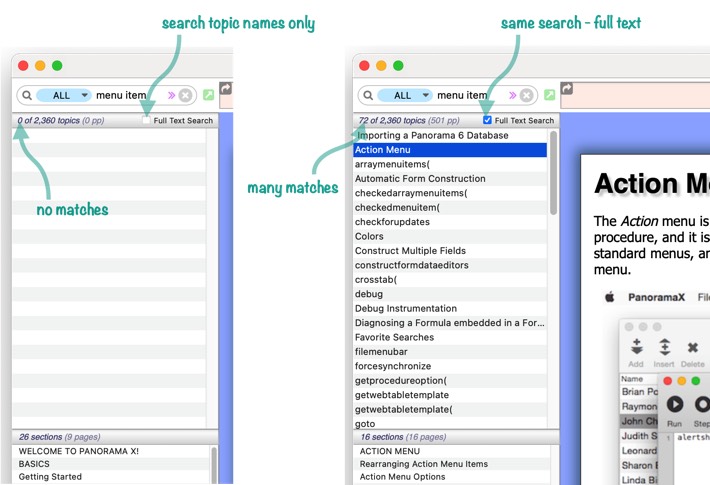The height and width of the screenshot is (485, 710).
Task: Open the Favorite Searches topic
Action: pos(450,337)
